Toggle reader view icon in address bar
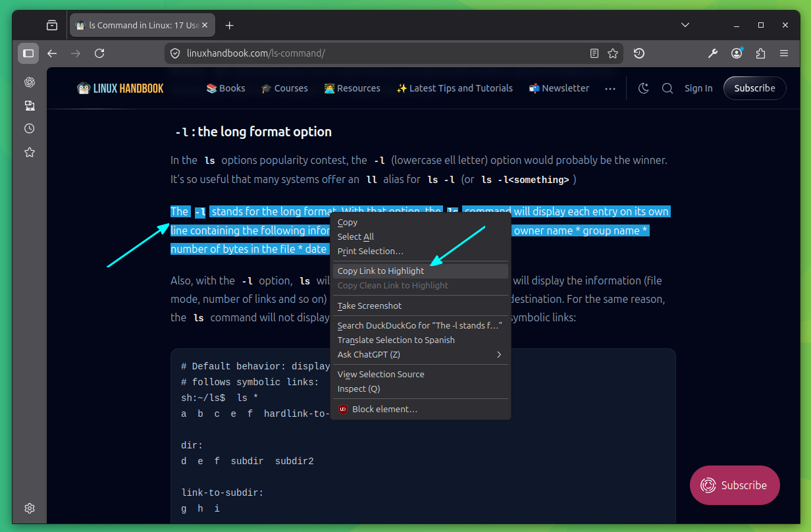Image resolution: width=811 pixels, height=532 pixels. click(594, 53)
